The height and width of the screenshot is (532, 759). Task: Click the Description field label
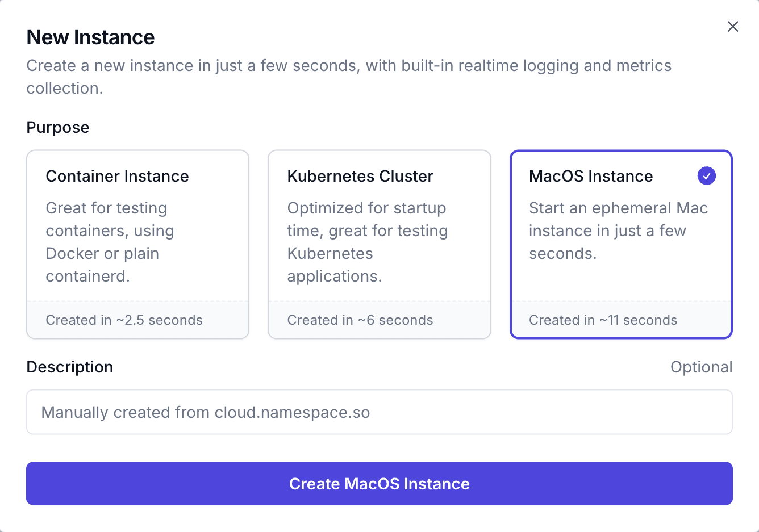(x=70, y=367)
